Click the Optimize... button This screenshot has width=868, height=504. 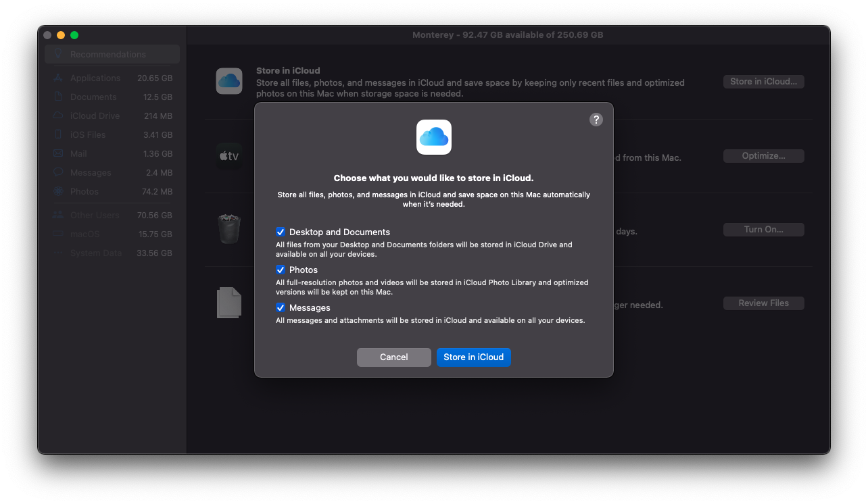[x=764, y=156]
